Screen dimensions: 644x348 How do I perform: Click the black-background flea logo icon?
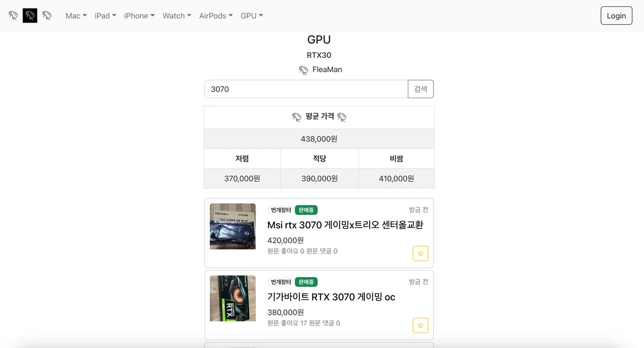tap(30, 16)
